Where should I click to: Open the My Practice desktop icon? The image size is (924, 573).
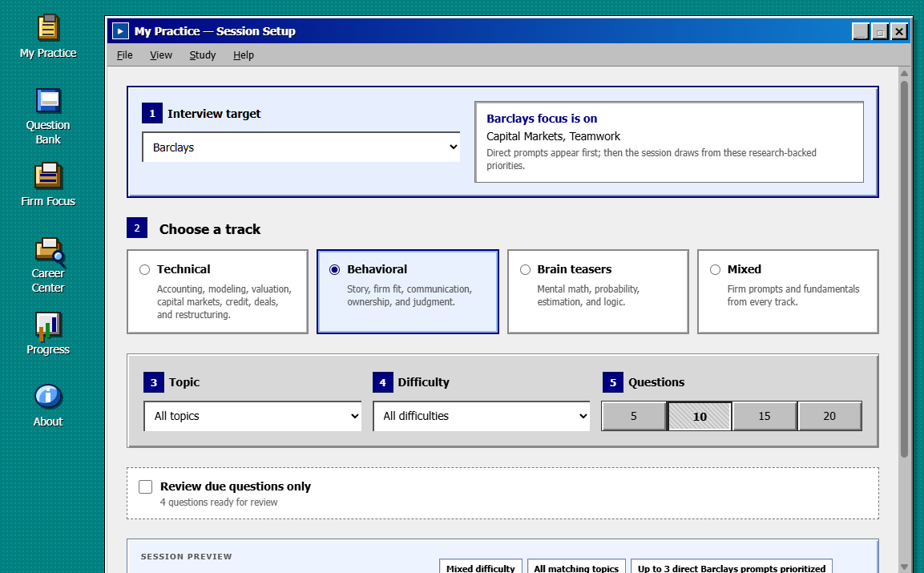(48, 37)
